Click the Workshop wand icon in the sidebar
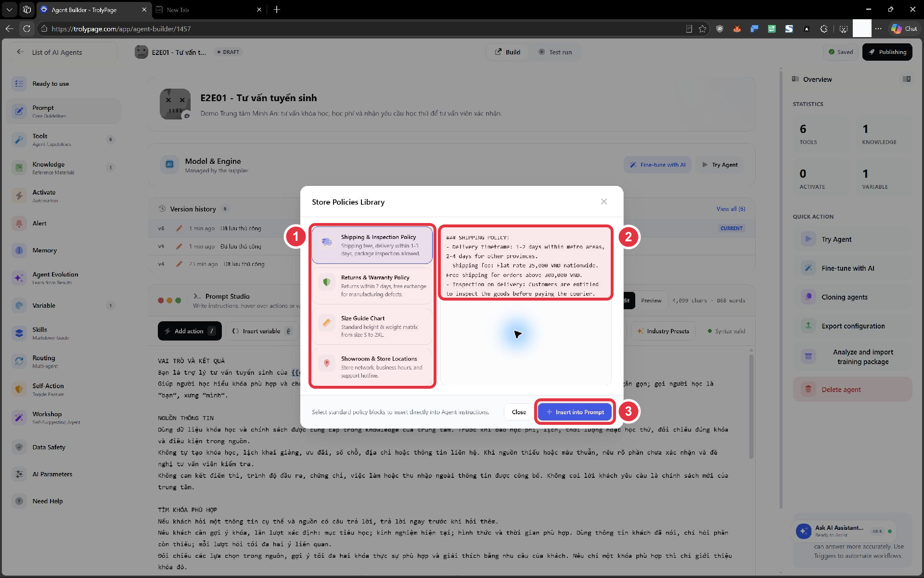The height and width of the screenshot is (578, 924). pyautogui.click(x=19, y=418)
